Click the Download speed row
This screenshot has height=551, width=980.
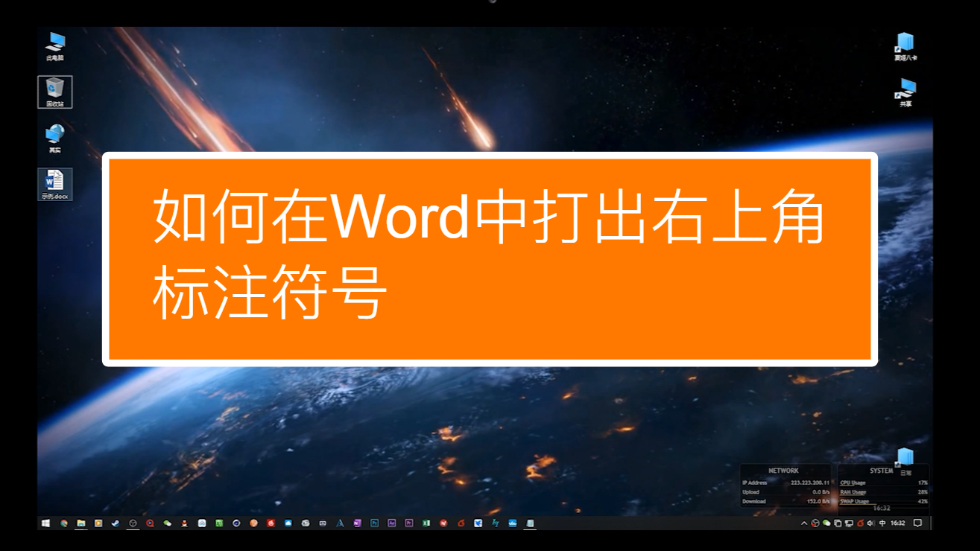click(785, 501)
